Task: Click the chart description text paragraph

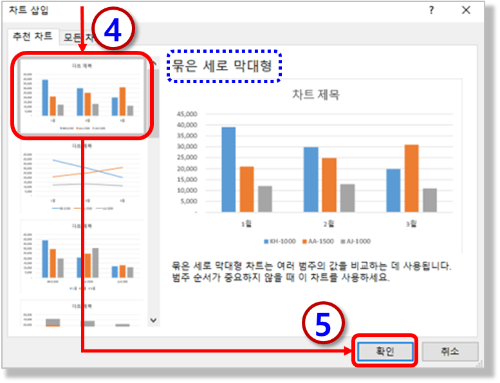Action: pos(311,271)
